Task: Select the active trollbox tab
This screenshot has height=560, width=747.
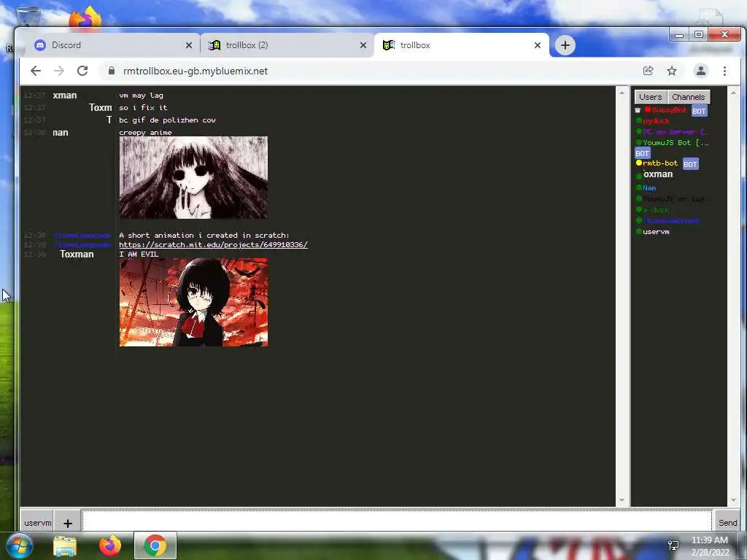Action: click(462, 45)
